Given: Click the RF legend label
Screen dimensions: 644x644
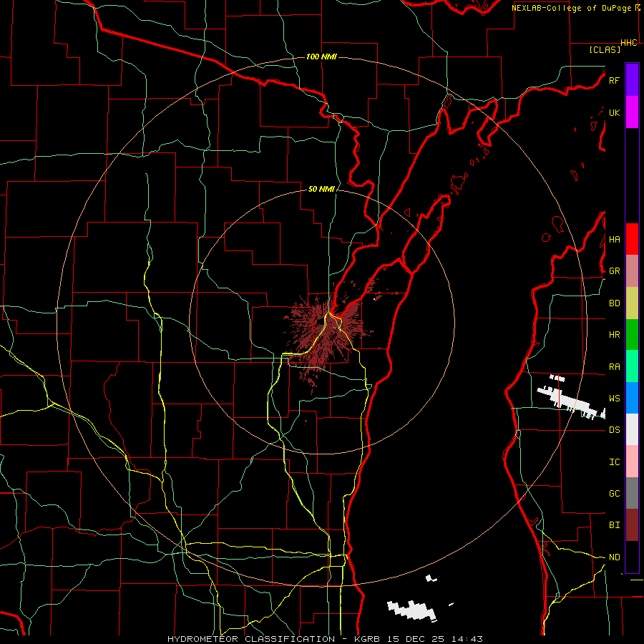Looking at the screenshot, I should coord(614,80).
